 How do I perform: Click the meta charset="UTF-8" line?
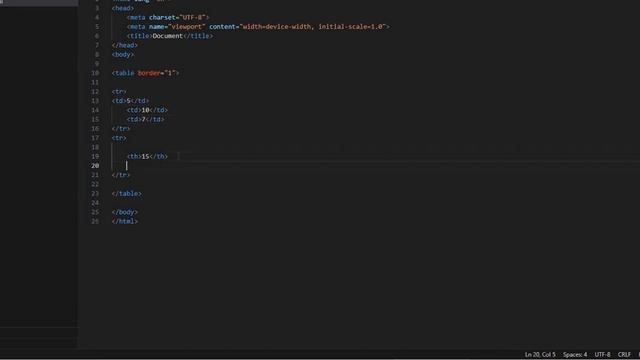(x=168, y=18)
